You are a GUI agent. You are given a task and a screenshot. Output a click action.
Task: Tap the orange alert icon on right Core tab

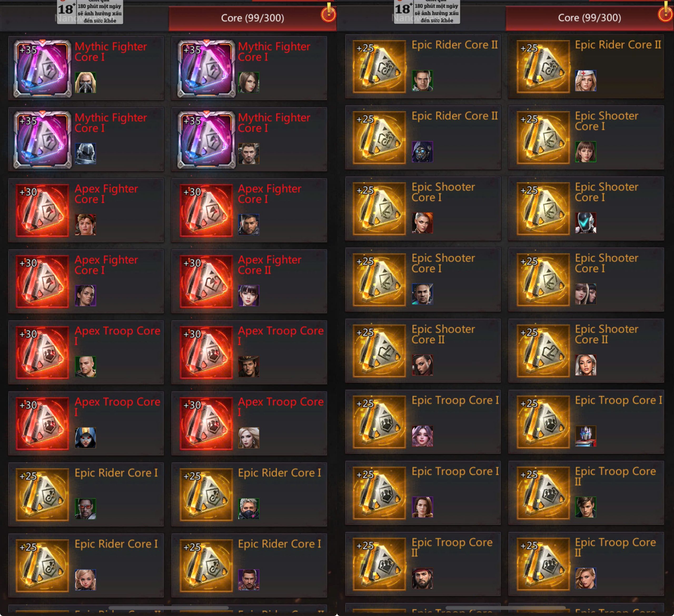[x=665, y=14]
